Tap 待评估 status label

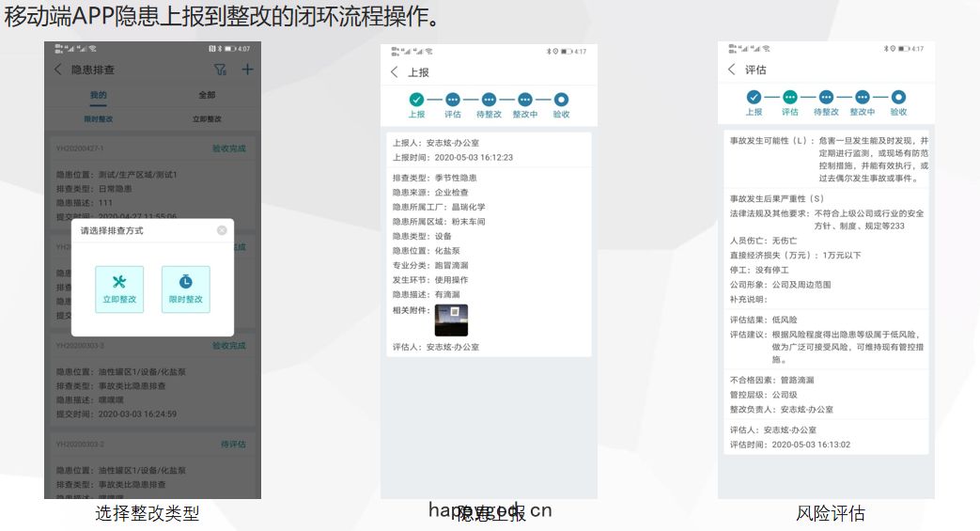[x=233, y=444]
